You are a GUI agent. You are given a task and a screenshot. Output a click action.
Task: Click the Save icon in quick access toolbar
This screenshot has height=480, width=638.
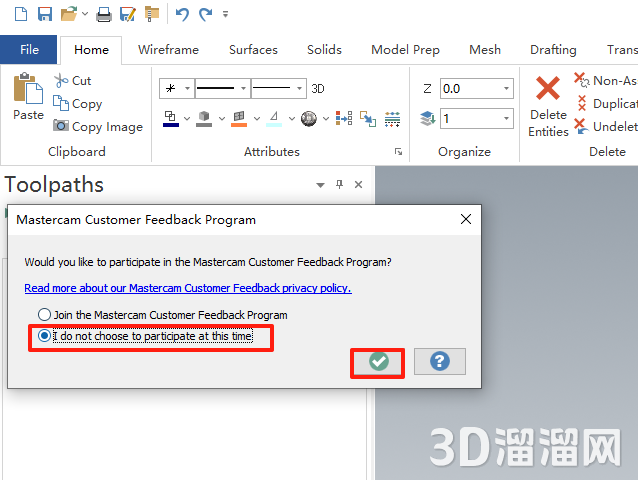click(x=44, y=14)
